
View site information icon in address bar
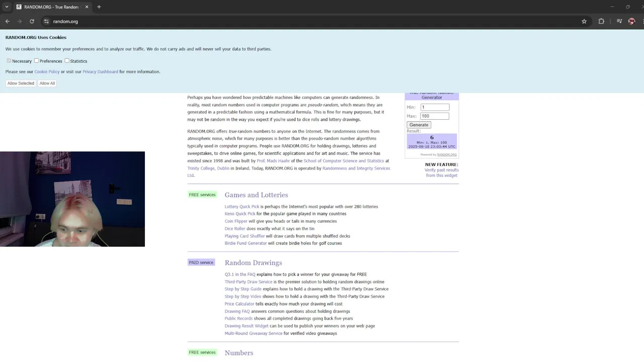(46, 21)
